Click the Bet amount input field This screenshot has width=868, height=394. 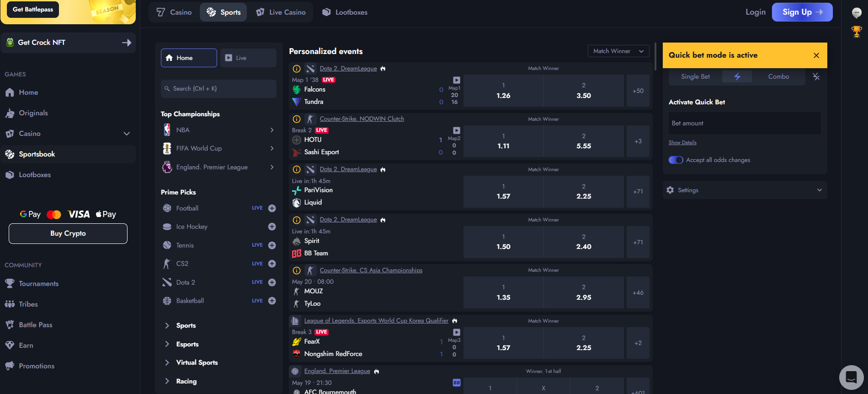pos(745,123)
